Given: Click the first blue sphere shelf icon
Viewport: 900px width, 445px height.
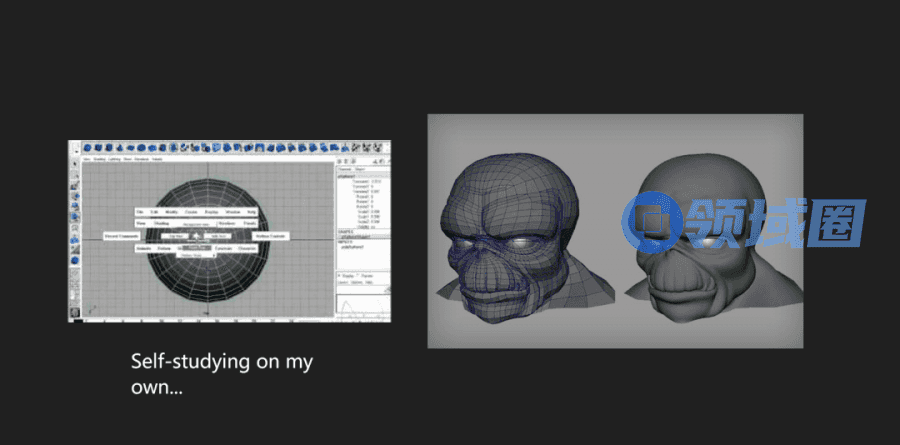Looking at the screenshot, I should [88, 146].
